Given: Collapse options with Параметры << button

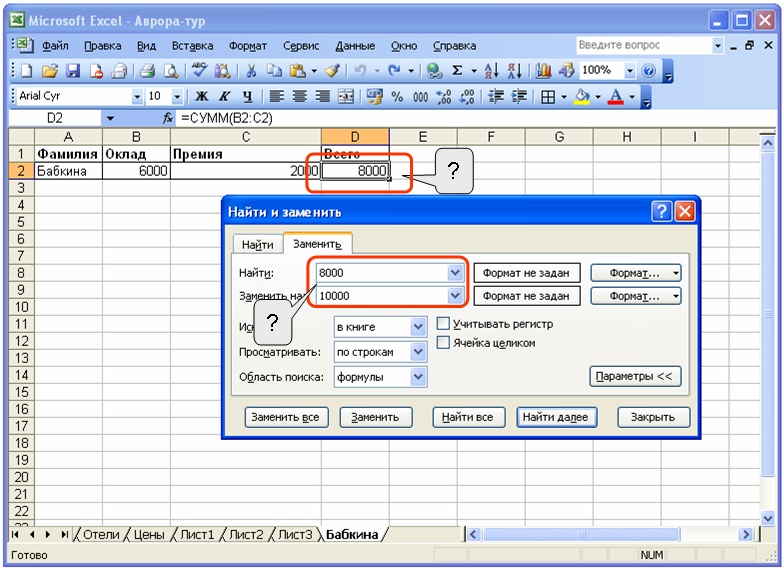Looking at the screenshot, I should (x=634, y=376).
